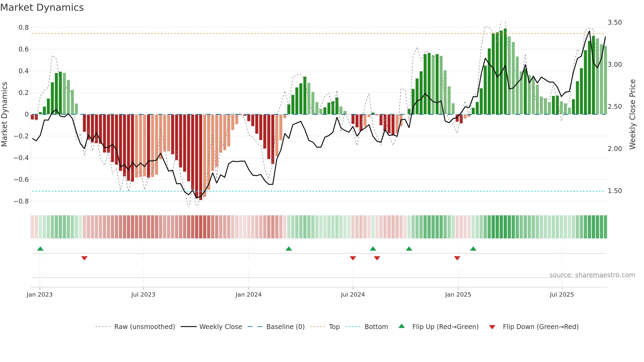Click the 1.50 price axis tick

coord(615,191)
